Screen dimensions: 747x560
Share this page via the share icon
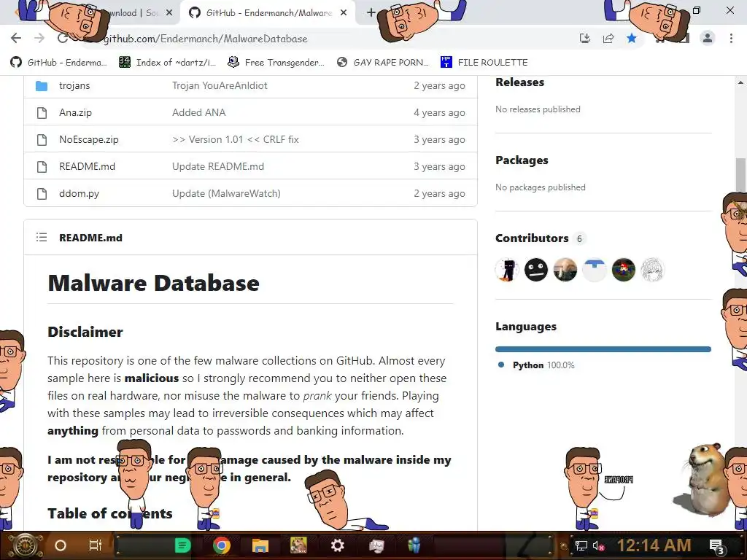(608, 38)
